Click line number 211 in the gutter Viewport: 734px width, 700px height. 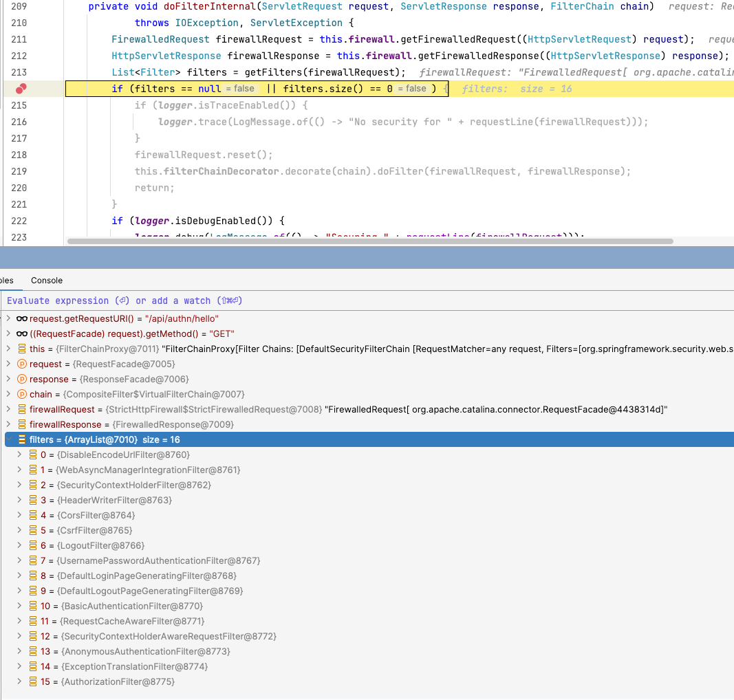19,39
